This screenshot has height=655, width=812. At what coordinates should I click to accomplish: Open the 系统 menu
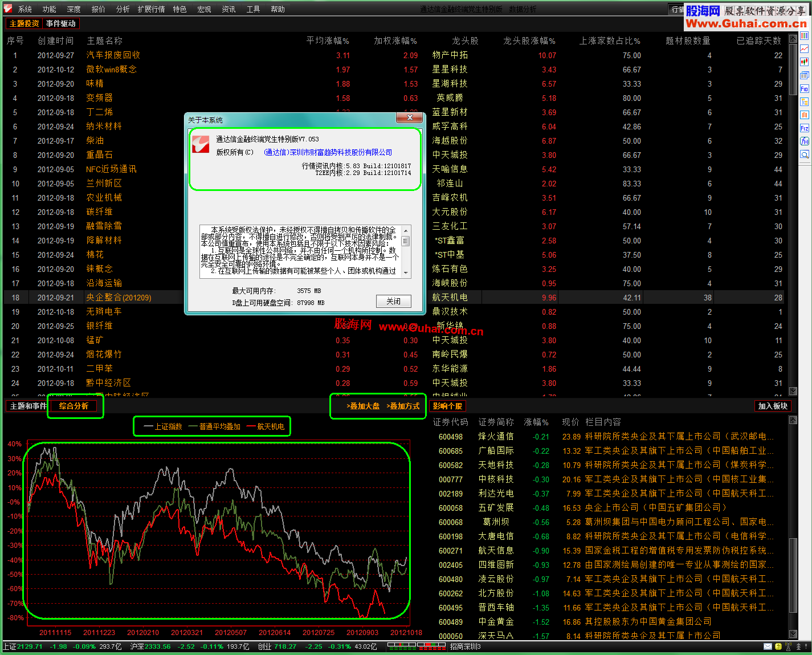pyautogui.click(x=25, y=9)
